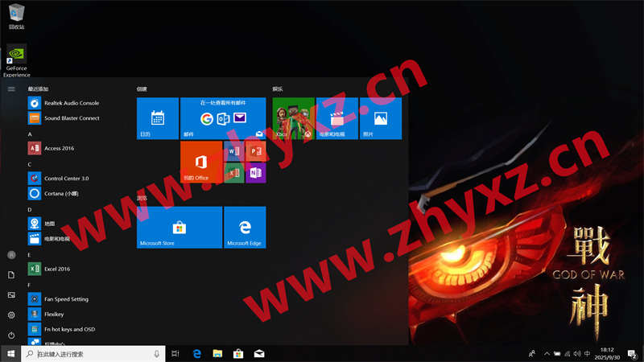The width and height of the screenshot is (644, 362).
Task: Launch Word from the small tile
Action: click(x=234, y=151)
